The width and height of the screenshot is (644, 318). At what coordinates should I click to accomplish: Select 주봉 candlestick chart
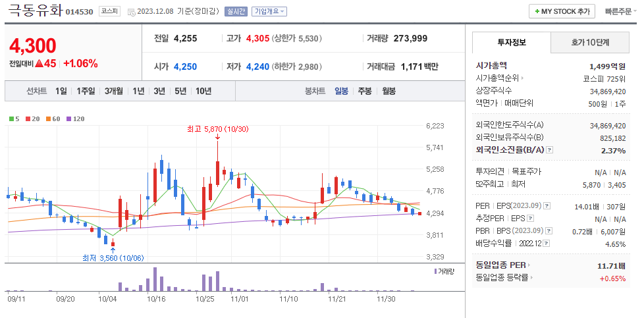[x=365, y=92]
